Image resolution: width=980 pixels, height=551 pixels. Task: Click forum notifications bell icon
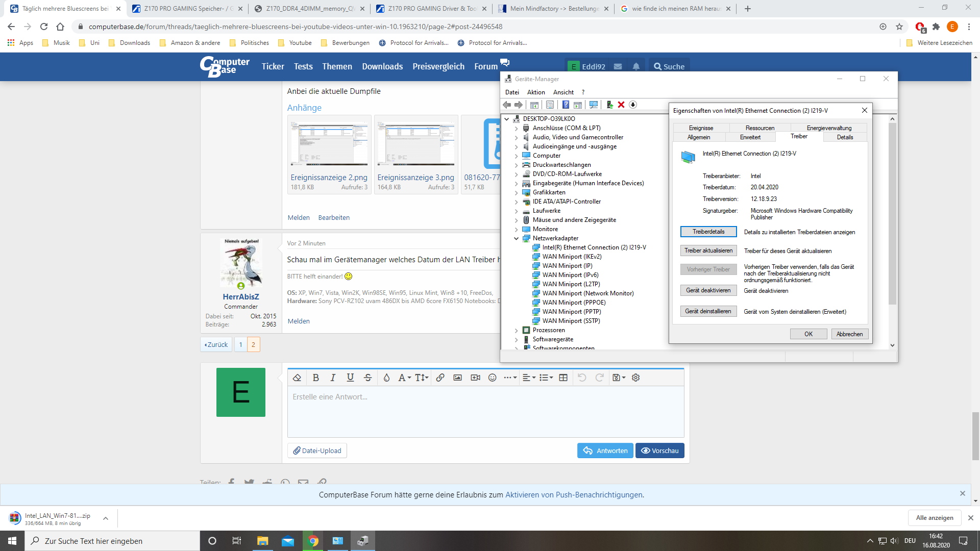636,67
